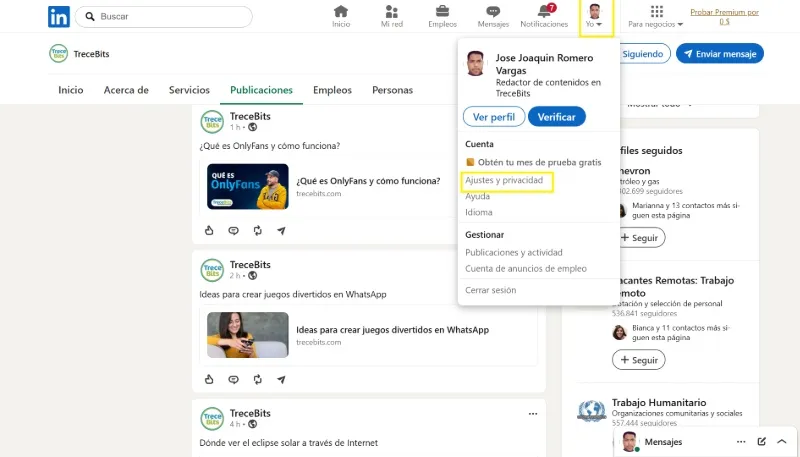Switch to Personas tab
The height and width of the screenshot is (457, 800).
pyautogui.click(x=392, y=90)
